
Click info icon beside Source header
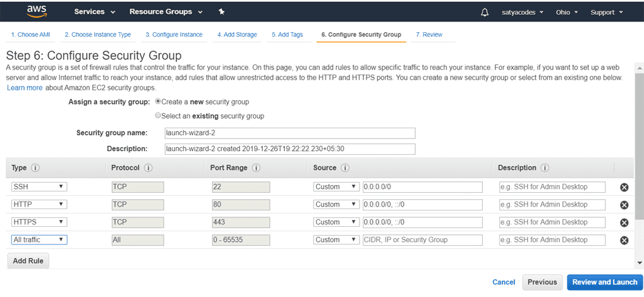(x=345, y=168)
